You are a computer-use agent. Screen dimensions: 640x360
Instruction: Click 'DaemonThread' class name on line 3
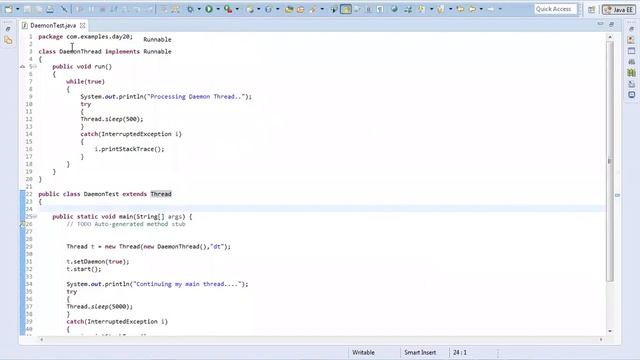tap(80, 51)
